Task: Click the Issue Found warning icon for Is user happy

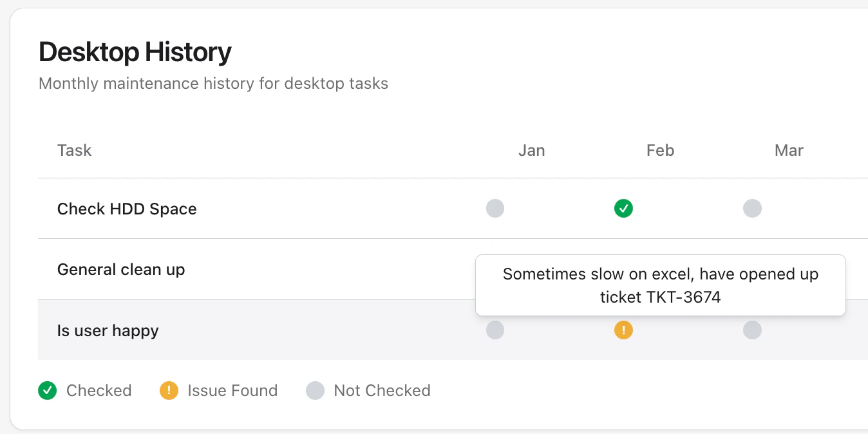Action: 623,330
